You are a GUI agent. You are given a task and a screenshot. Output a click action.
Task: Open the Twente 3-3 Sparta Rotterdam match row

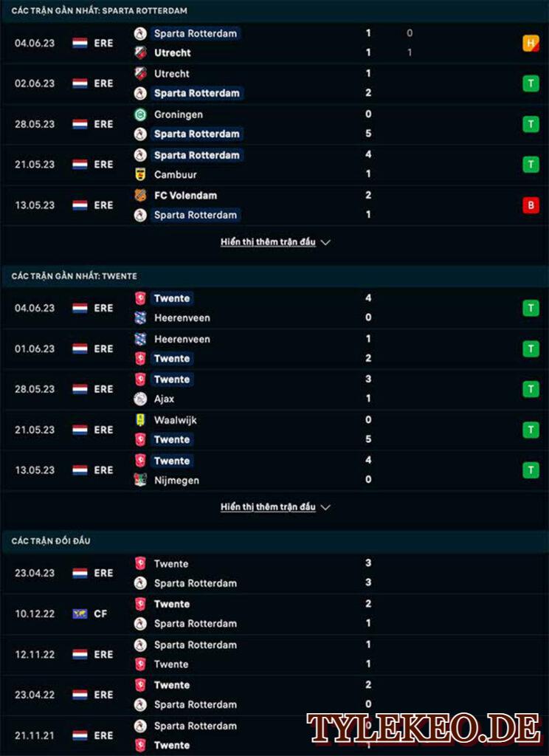pyautogui.click(x=274, y=573)
